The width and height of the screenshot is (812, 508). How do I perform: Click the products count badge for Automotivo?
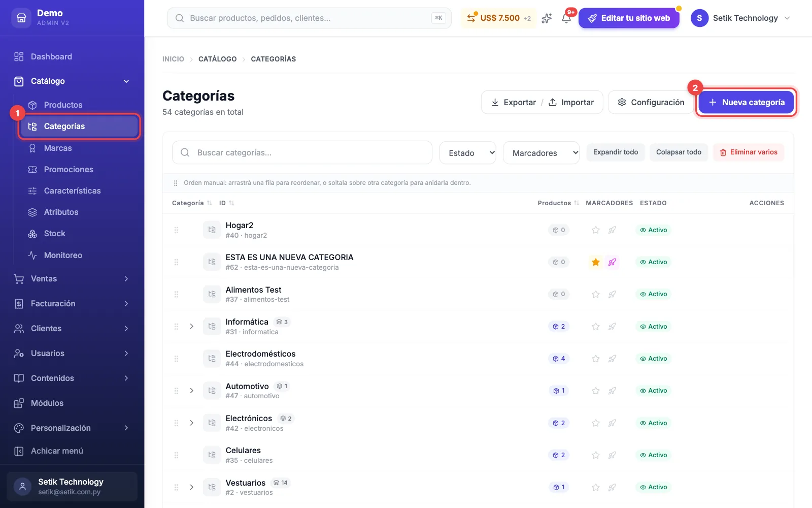tap(559, 391)
